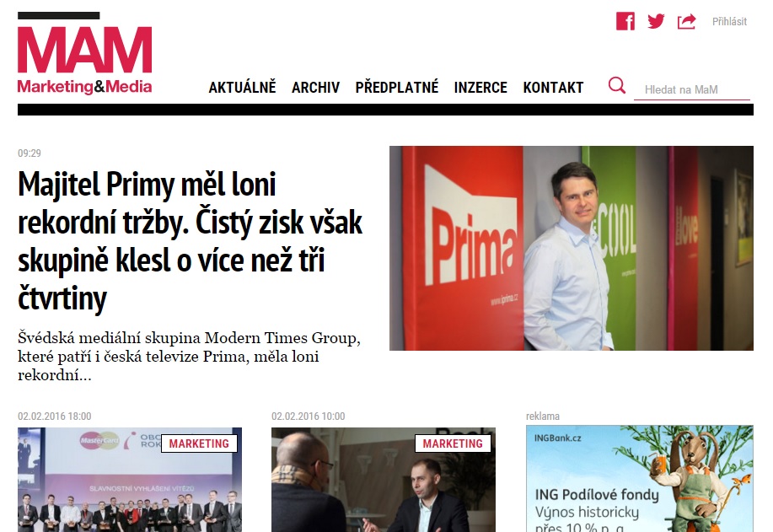This screenshot has width=773, height=532.
Task: Click the share arrow icon
Action: pyautogui.click(x=686, y=21)
